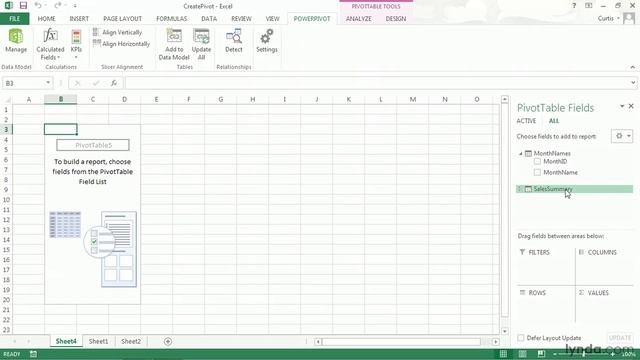Collapse the MonthNames table
The image size is (640, 360).
(x=520, y=153)
